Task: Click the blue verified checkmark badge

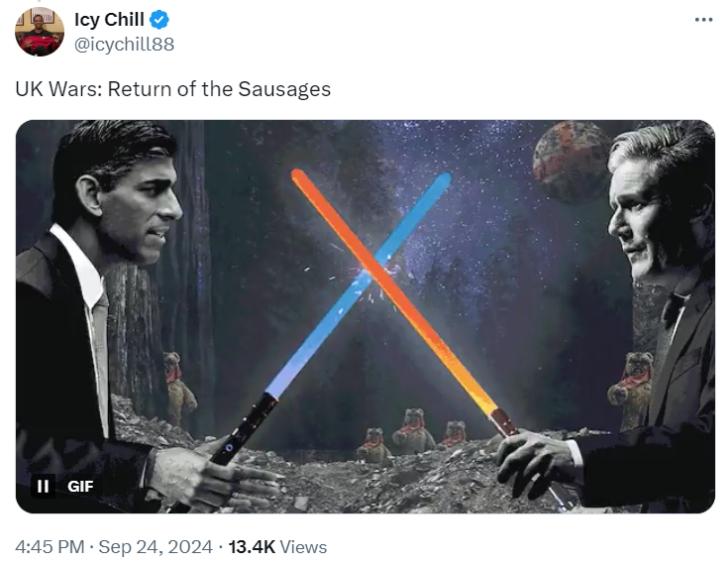Action: pyautogui.click(x=158, y=20)
